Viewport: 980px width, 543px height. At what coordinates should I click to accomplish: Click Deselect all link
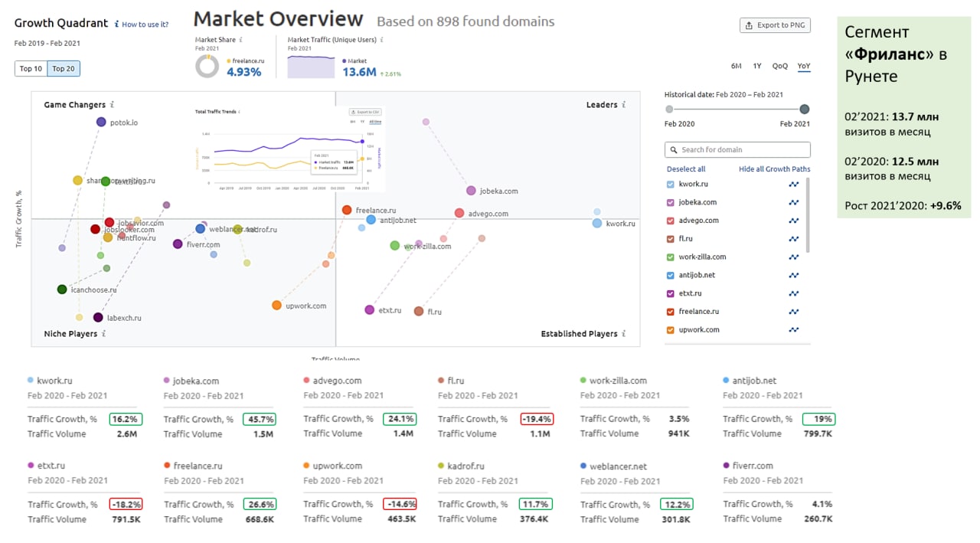pos(686,169)
